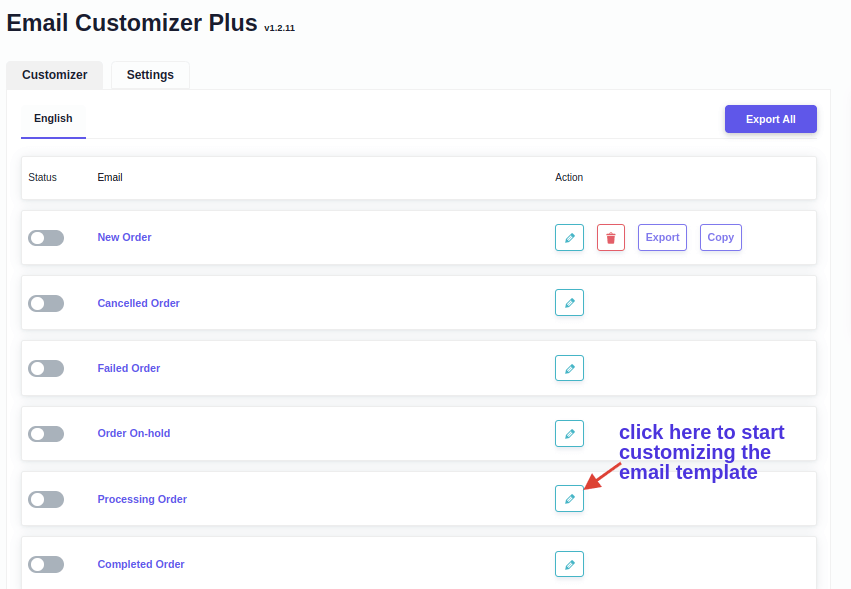Turn on Failed Order status

point(46,368)
